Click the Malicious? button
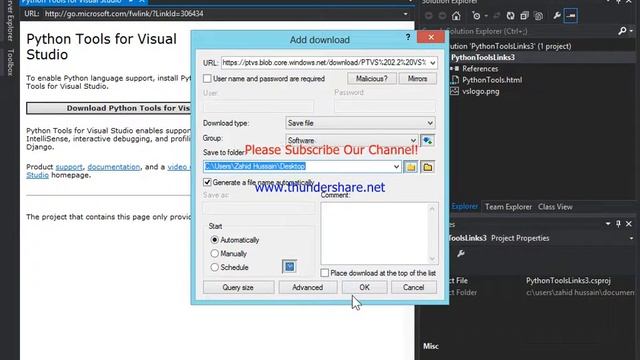The height and width of the screenshot is (360, 640). coord(371,78)
